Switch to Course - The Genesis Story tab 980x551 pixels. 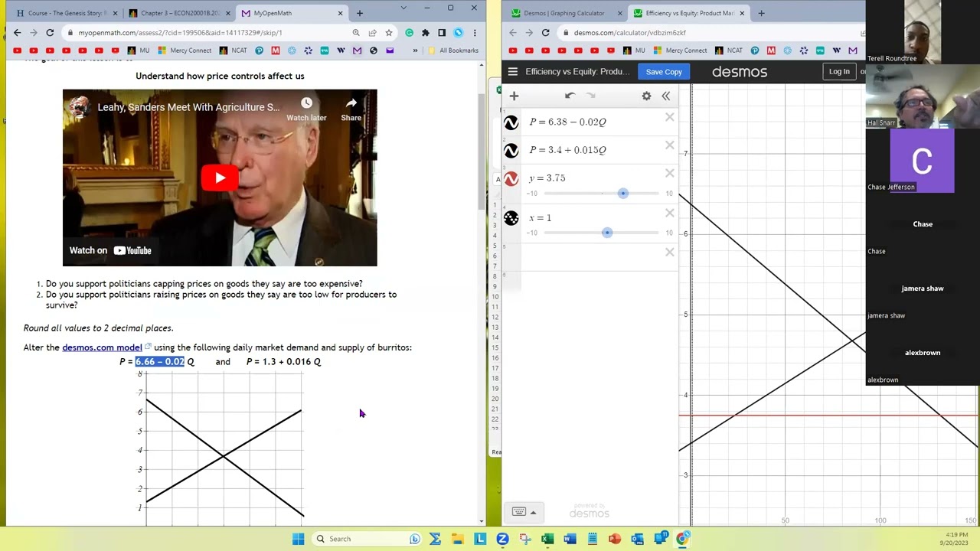[66, 13]
